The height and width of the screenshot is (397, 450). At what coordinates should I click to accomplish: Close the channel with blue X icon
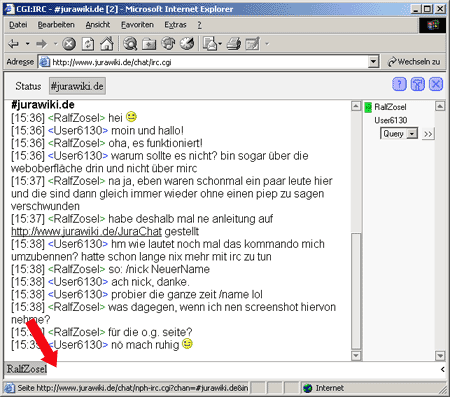pos(436,84)
